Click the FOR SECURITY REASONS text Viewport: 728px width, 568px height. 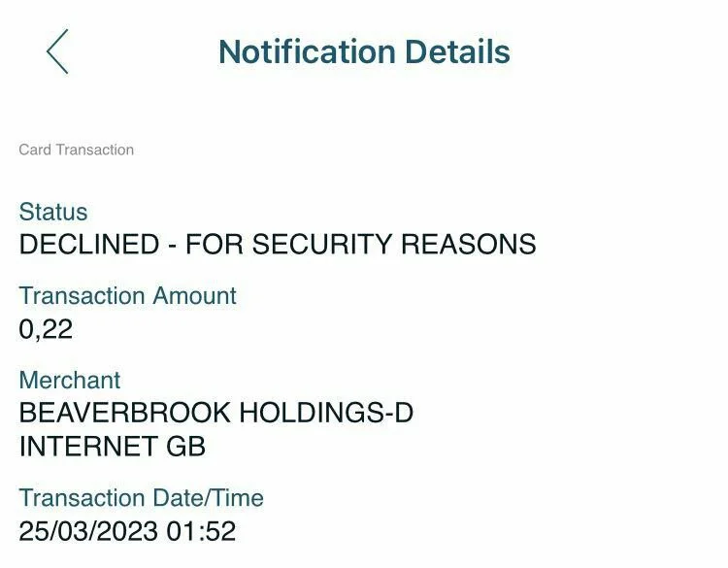point(360,244)
